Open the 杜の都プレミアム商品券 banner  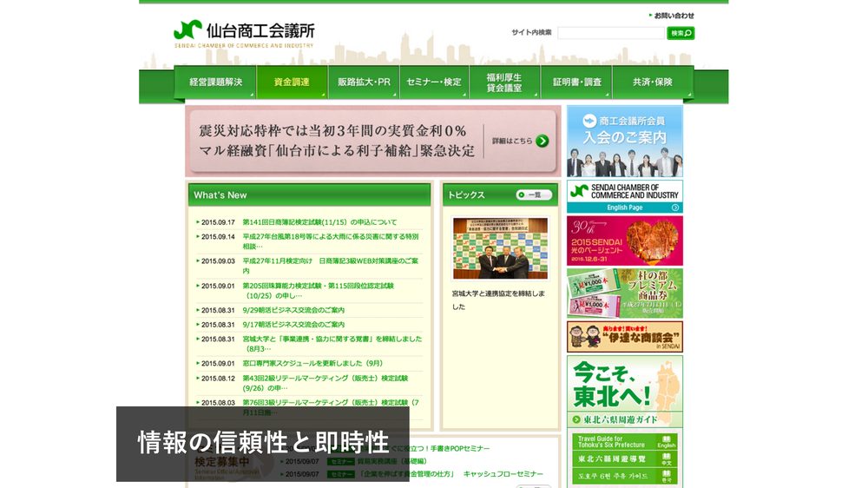click(x=624, y=293)
